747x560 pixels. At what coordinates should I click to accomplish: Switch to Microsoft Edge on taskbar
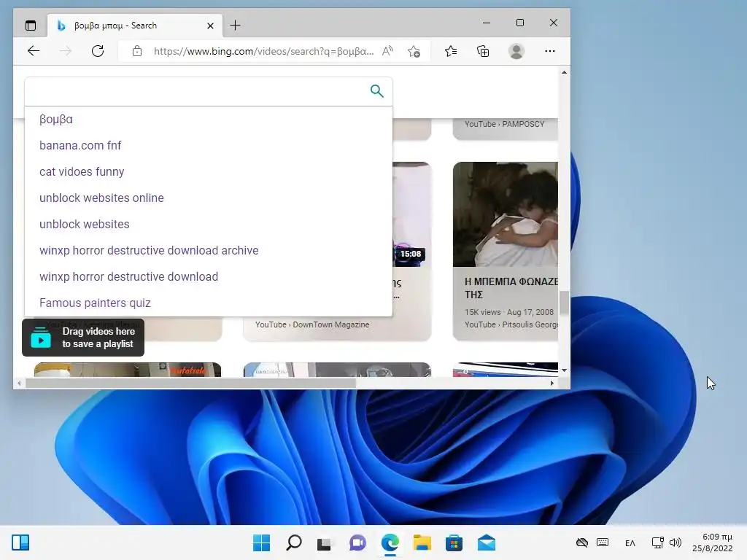[x=390, y=542]
